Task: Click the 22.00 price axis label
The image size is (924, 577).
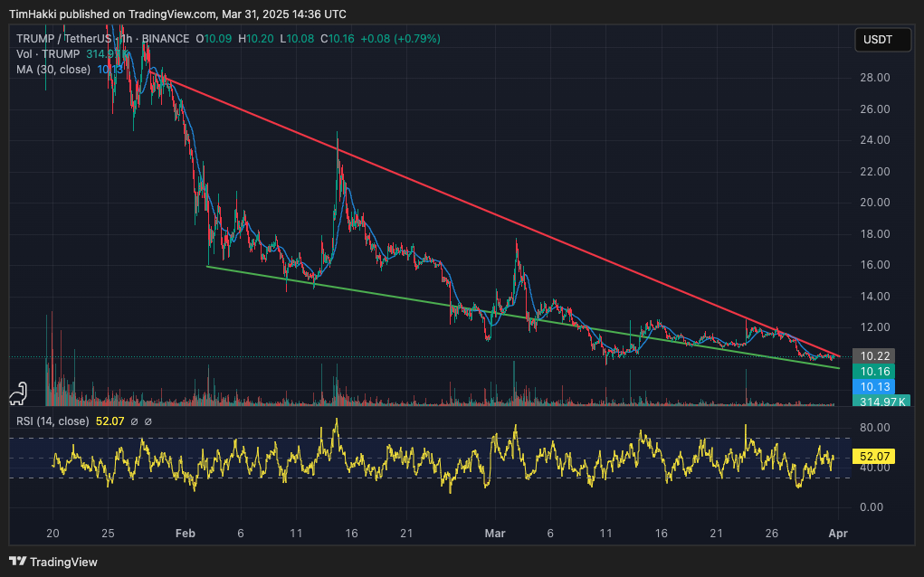Action: click(x=875, y=171)
